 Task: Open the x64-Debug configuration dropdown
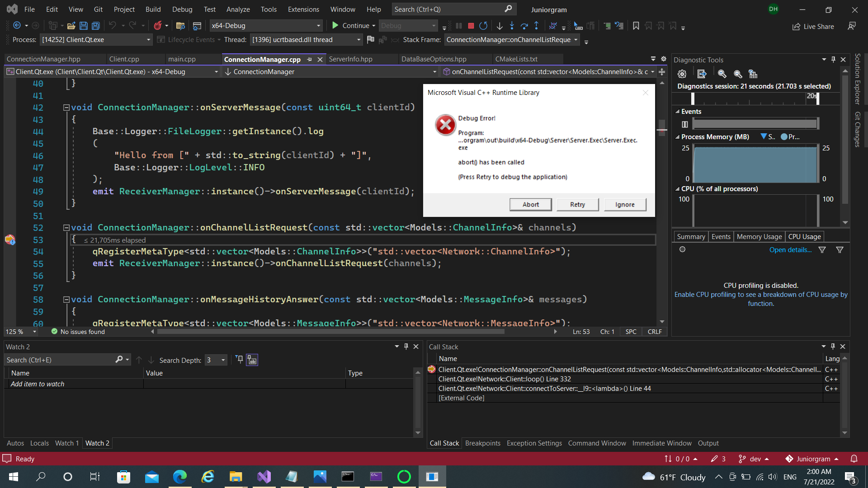[319, 25]
